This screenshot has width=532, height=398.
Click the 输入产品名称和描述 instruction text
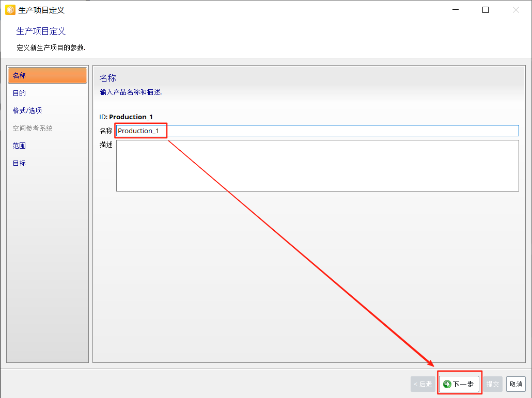click(131, 92)
